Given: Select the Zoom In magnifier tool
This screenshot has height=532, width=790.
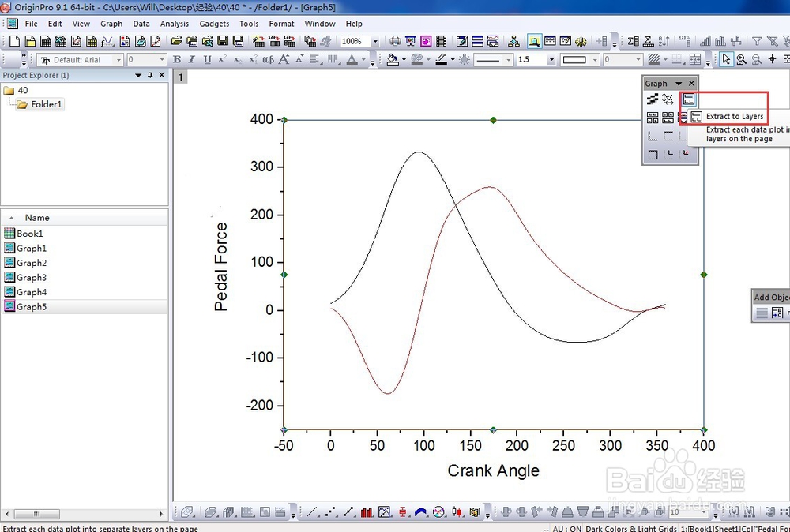Looking at the screenshot, I should click(x=741, y=59).
